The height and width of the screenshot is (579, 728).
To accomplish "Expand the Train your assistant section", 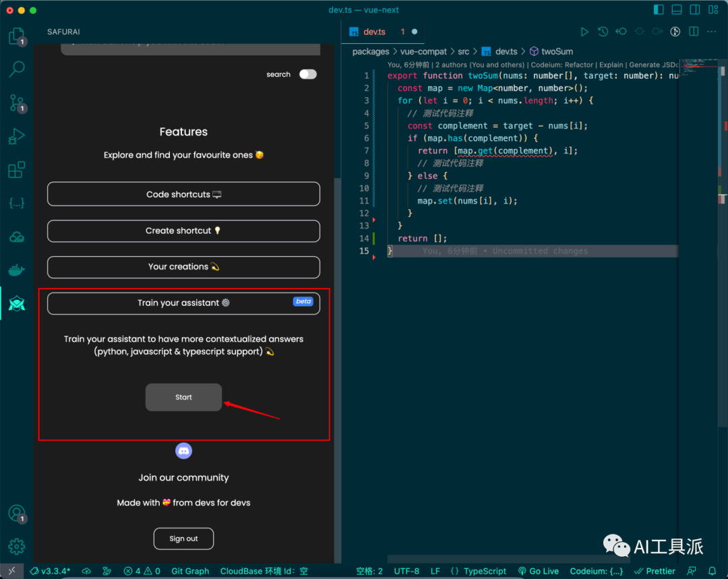I will (x=183, y=303).
